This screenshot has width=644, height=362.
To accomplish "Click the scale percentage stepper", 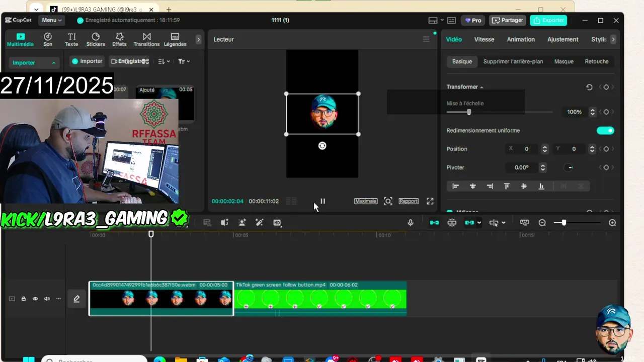I will click(x=593, y=112).
